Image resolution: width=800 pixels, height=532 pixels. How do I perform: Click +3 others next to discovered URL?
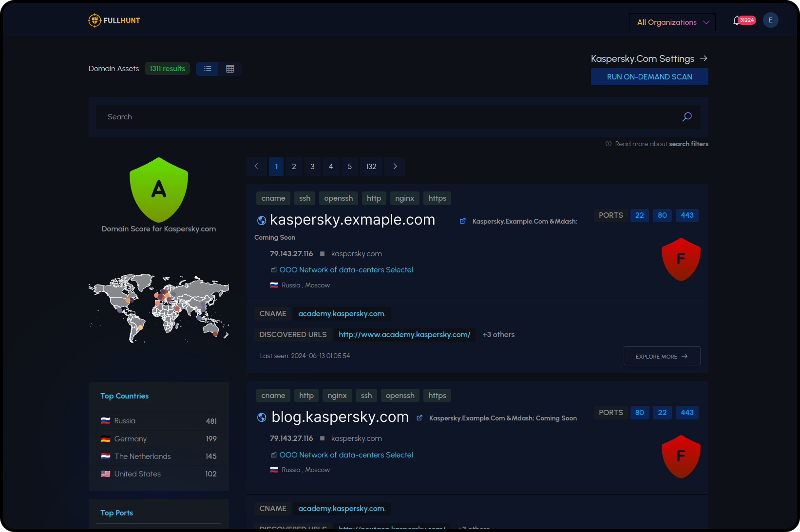[x=498, y=335]
